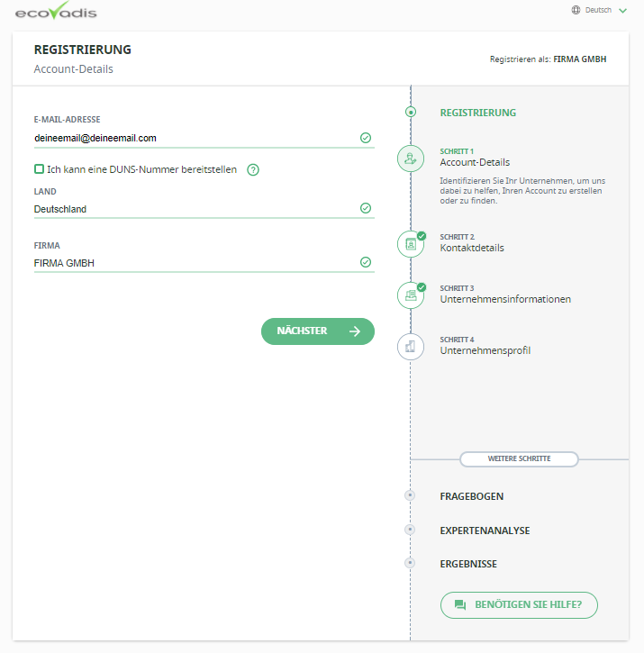Image resolution: width=644 pixels, height=653 pixels.
Task: Select the Schritt 2 Kontaktdetails step icon
Action: click(x=411, y=244)
